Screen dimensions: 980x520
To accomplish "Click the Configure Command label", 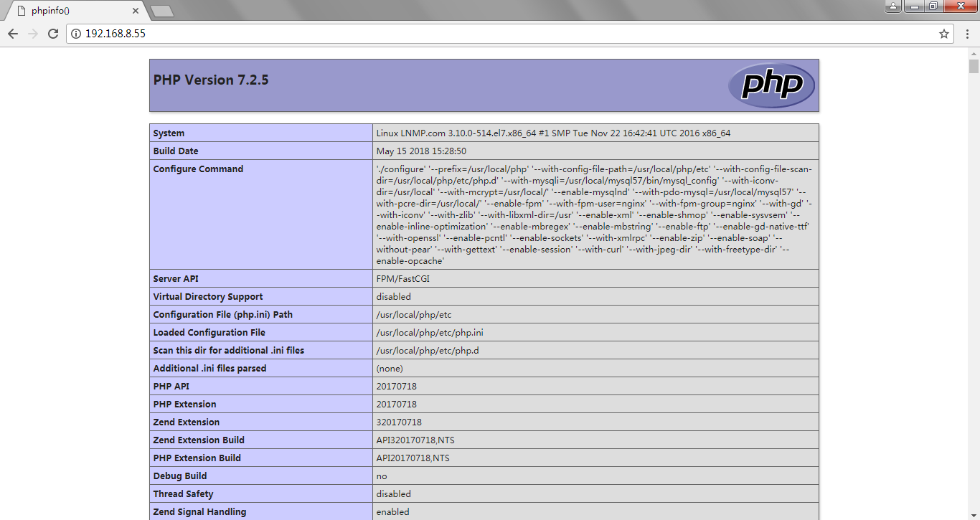I will [x=198, y=169].
